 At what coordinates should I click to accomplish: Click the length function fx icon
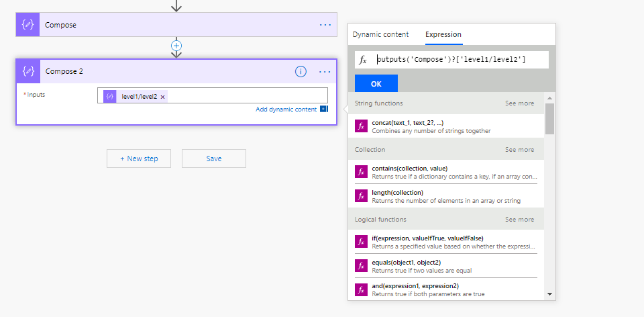361,196
